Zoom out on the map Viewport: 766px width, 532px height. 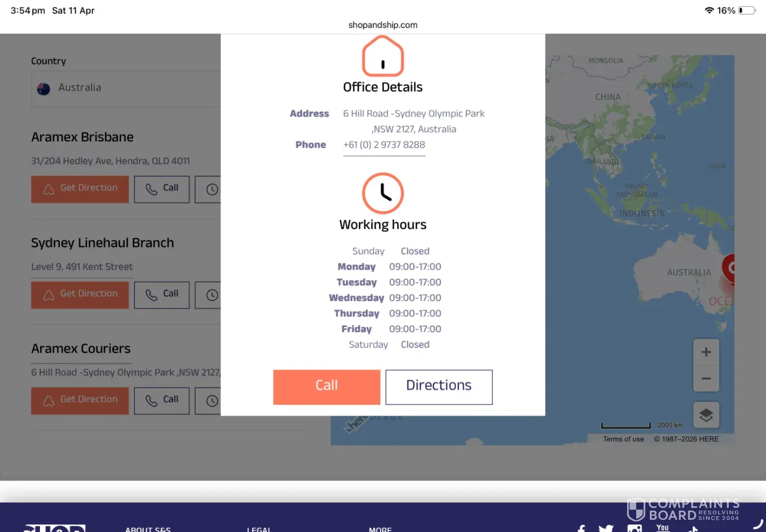706,379
